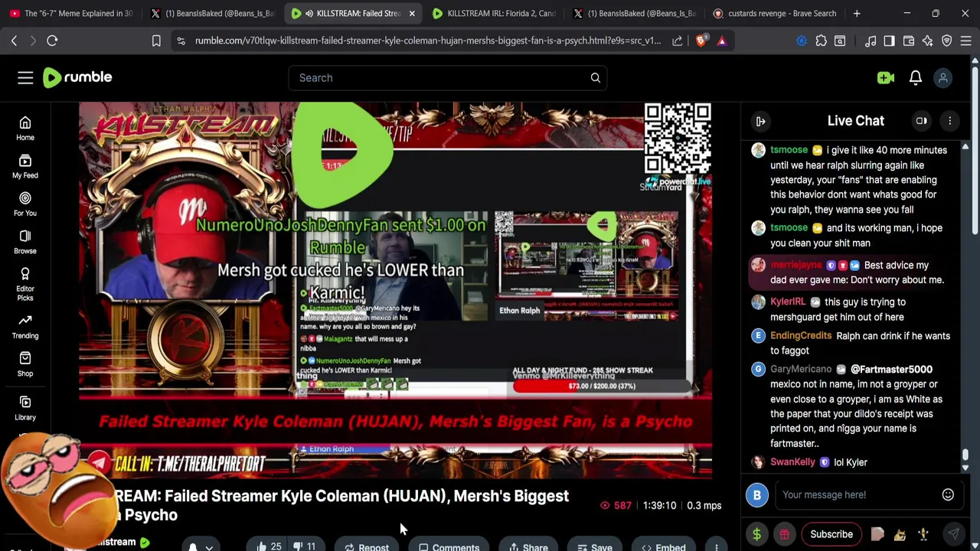Close the active KILLSTREAM tab
This screenshot has width=980, height=551.
point(412,13)
